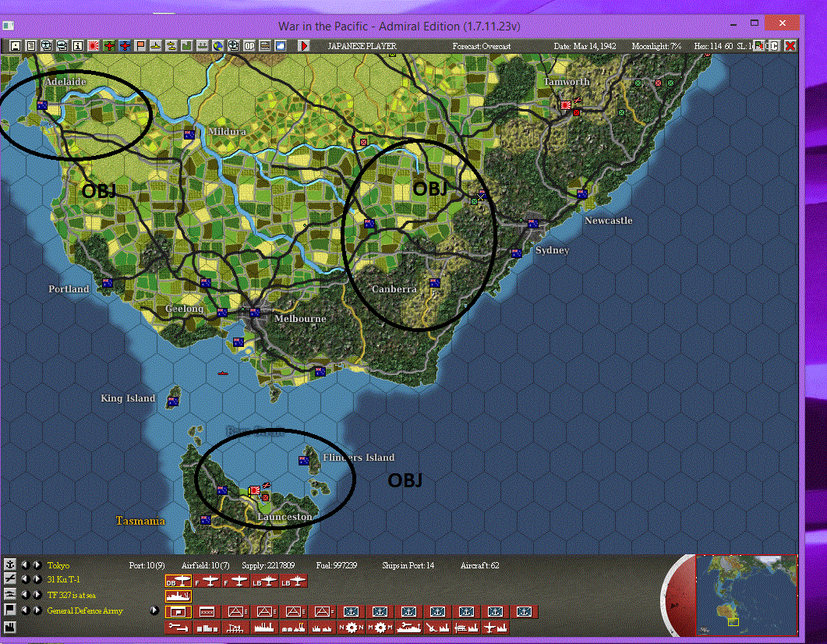The image size is (827, 644).
Task: Click the round arrow right of General Defence Army
Action: pos(154,610)
